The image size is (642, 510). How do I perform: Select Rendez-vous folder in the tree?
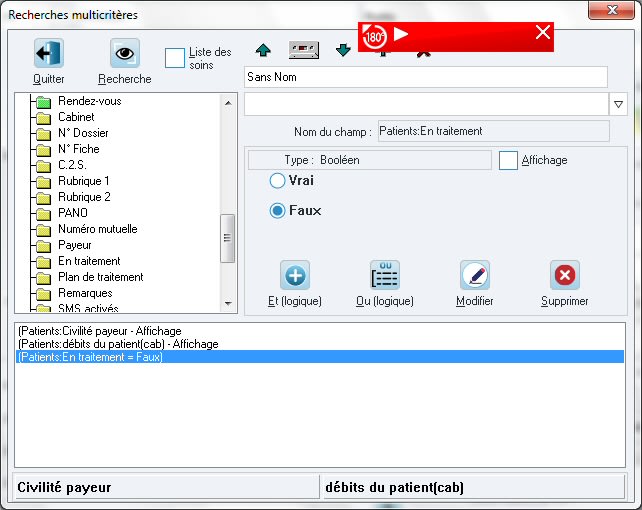pyautogui.click(x=90, y=101)
